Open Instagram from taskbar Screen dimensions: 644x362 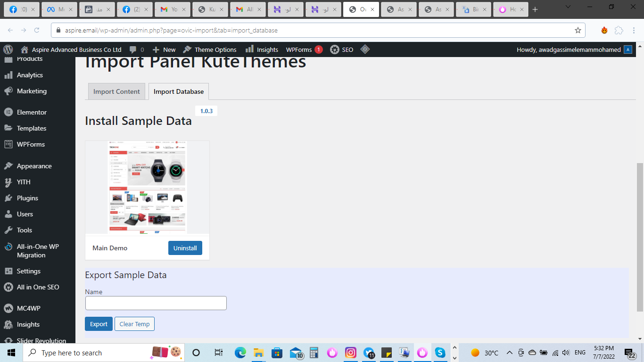click(351, 353)
